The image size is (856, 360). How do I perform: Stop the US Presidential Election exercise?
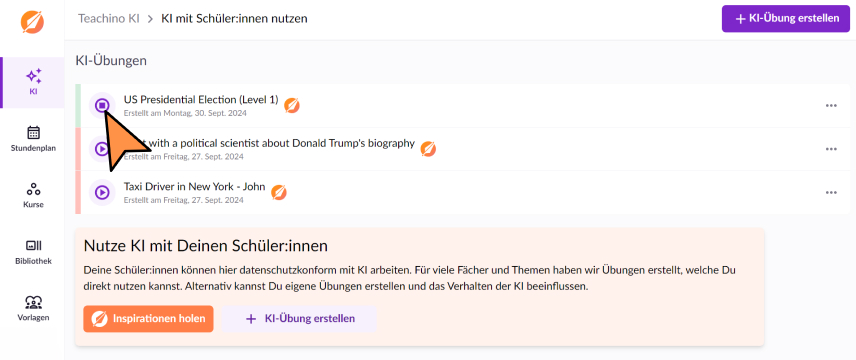[102, 105]
